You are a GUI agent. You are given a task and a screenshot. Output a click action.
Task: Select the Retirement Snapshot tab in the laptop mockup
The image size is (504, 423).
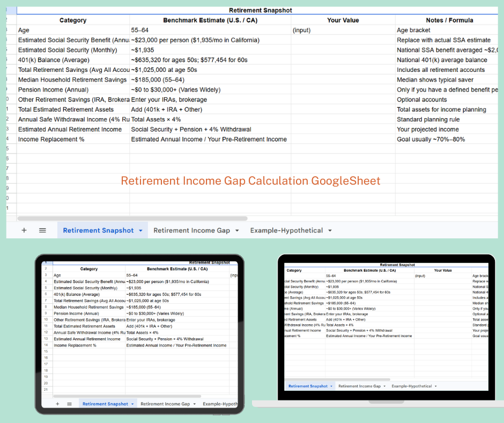coord(309,386)
